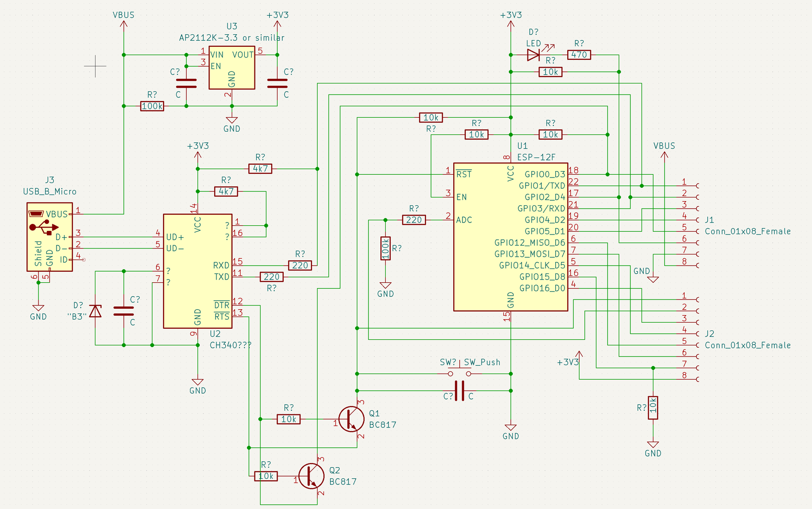This screenshot has width=812, height=509.
Task: Select the 220 resistor on the ADC pin
Action: (x=414, y=220)
